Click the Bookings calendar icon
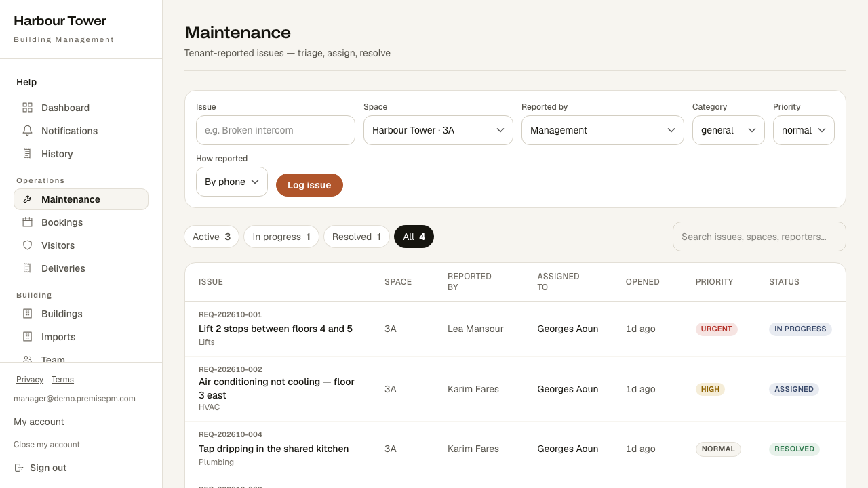The width and height of the screenshot is (868, 488). 27,222
